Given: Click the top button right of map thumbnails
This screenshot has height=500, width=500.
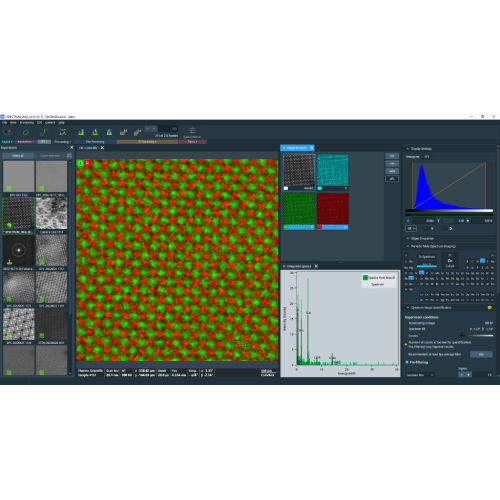Looking at the screenshot, I should [392, 156].
